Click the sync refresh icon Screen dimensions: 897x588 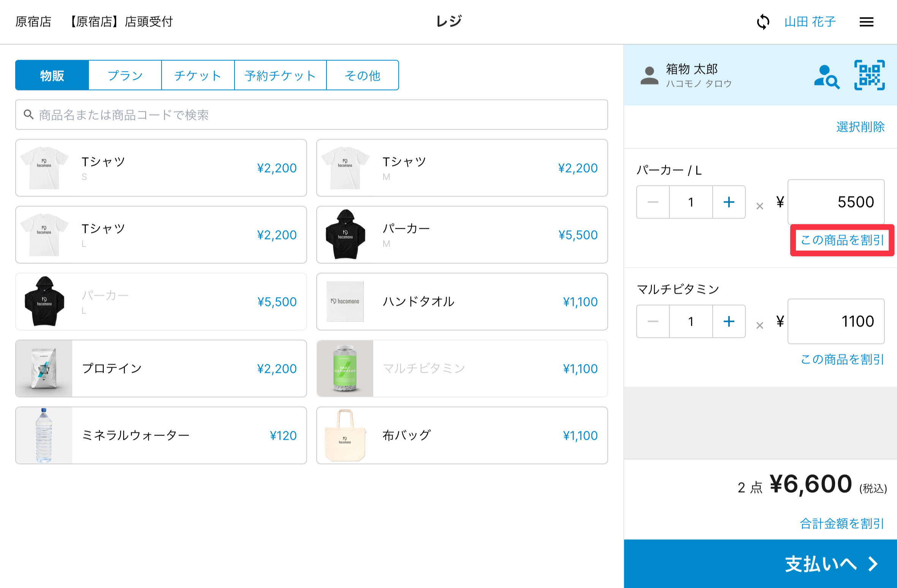763,22
